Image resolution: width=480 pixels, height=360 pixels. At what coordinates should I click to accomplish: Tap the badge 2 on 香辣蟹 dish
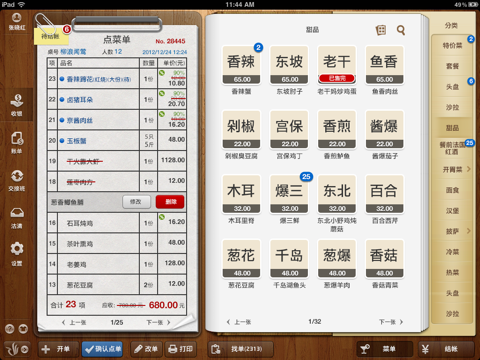click(258, 47)
